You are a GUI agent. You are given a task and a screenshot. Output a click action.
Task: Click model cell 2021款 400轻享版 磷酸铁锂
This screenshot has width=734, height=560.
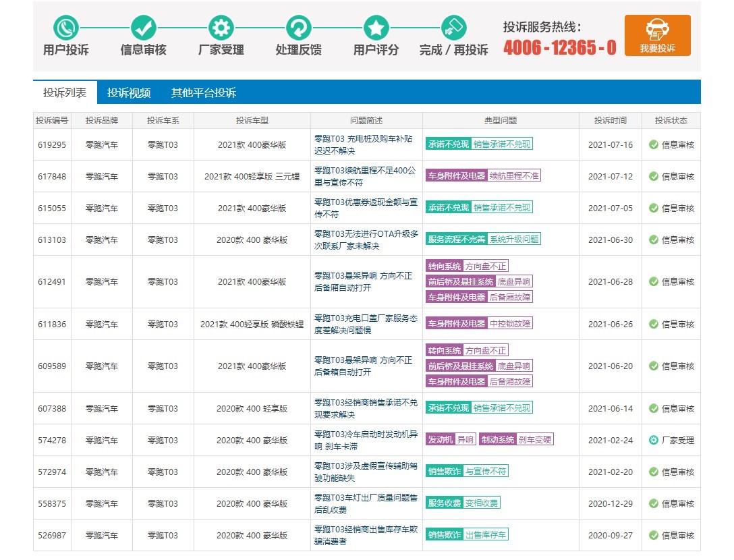point(252,324)
